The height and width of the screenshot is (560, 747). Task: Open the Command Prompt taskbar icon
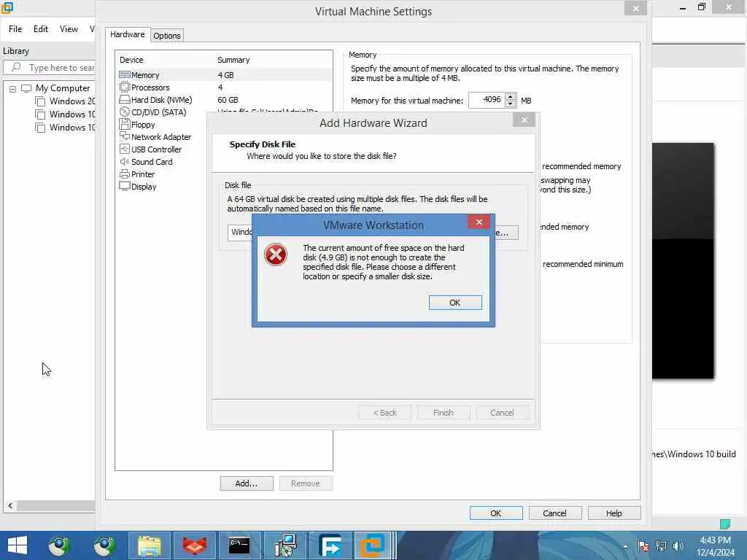pos(239,545)
